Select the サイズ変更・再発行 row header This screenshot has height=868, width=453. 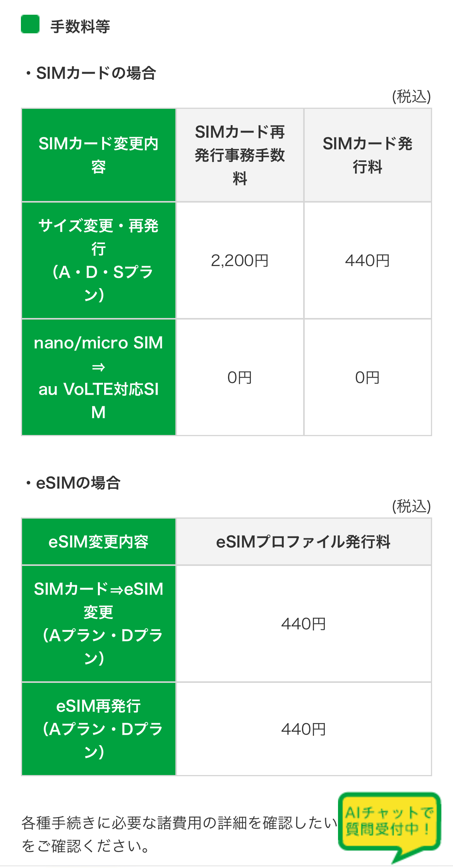click(99, 260)
